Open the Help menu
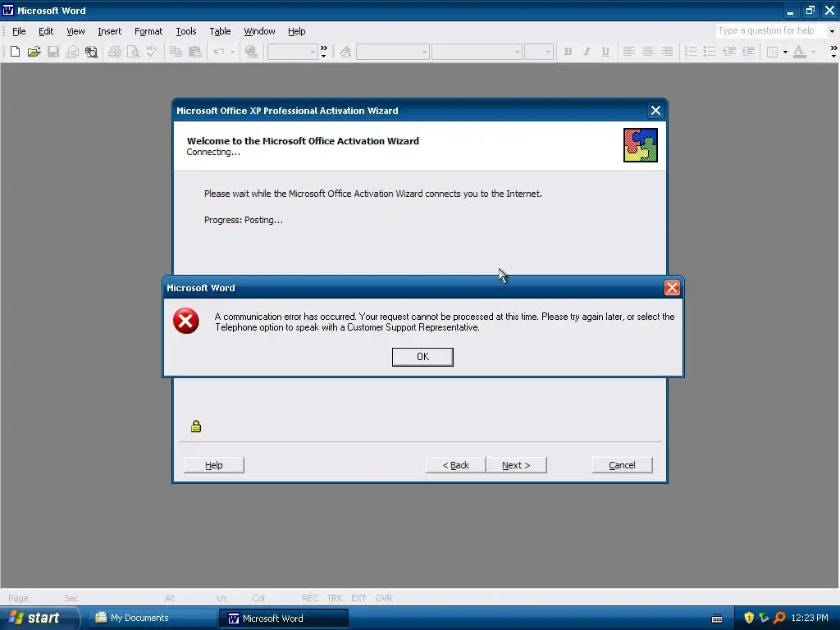 [296, 32]
